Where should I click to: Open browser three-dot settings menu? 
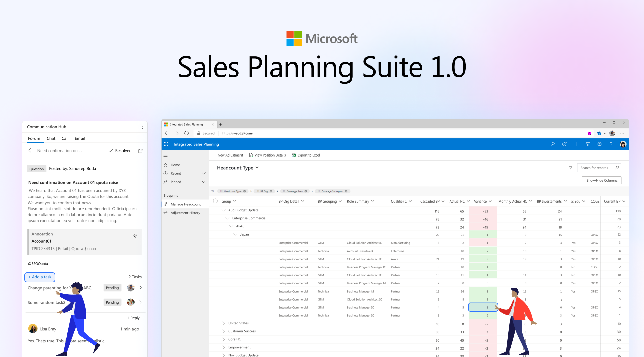[x=622, y=133]
